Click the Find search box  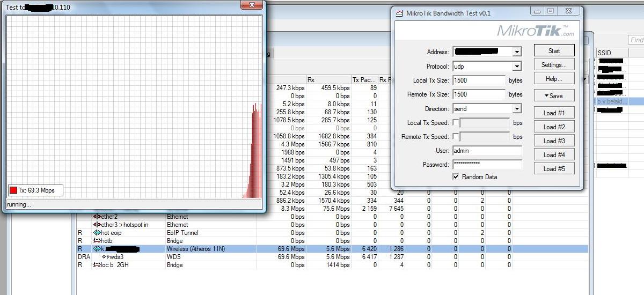click(x=636, y=40)
